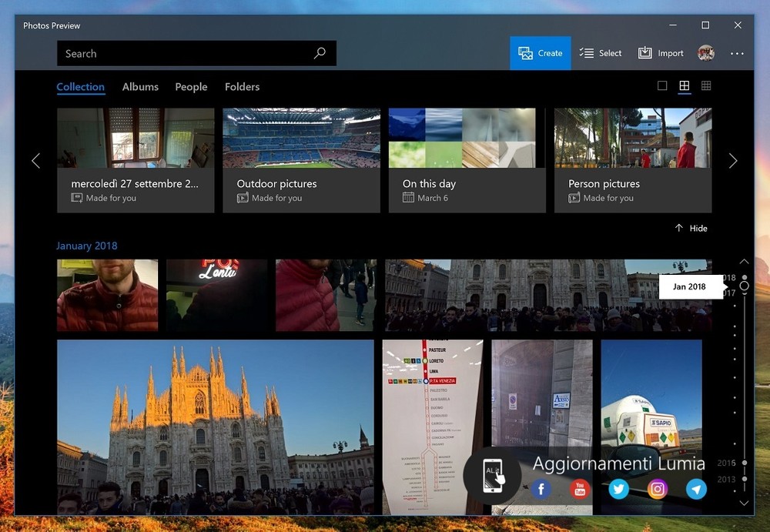Open the neon sign photo
This screenshot has width=770, height=532.
(216, 295)
